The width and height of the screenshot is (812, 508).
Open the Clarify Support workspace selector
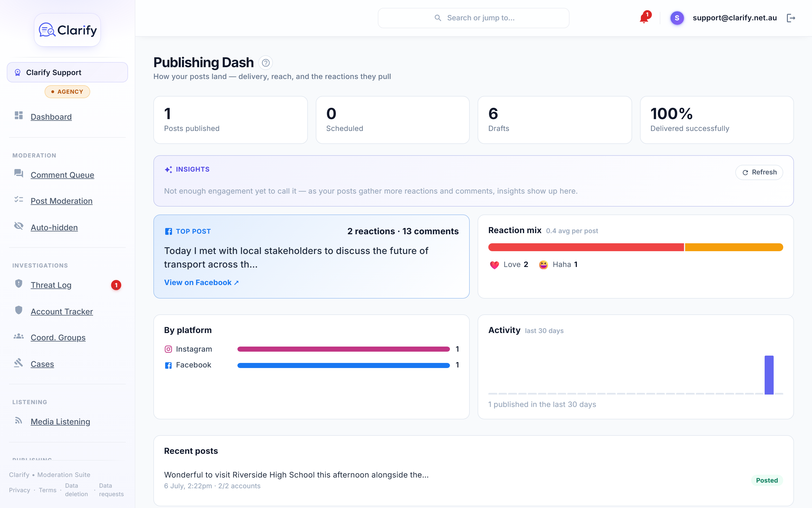[x=67, y=72]
